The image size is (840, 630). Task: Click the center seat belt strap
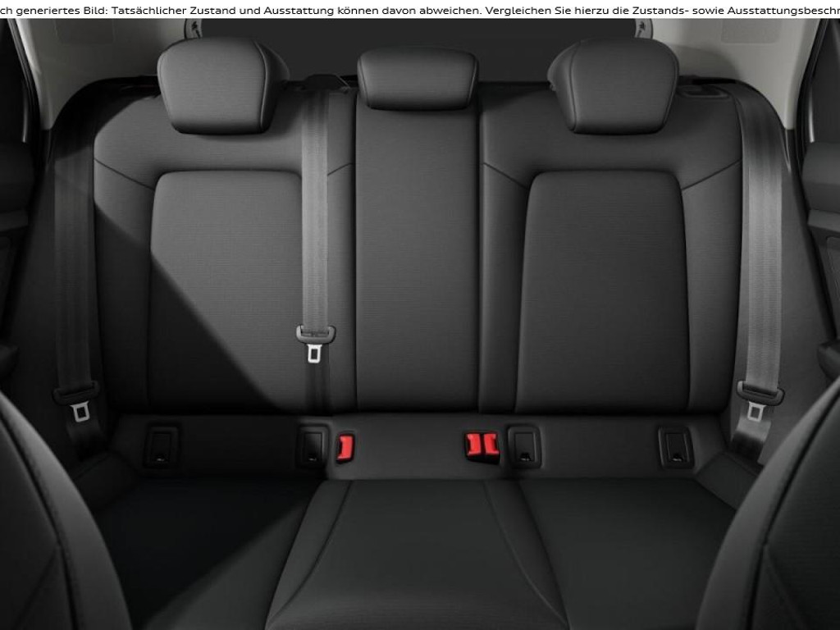(315, 213)
